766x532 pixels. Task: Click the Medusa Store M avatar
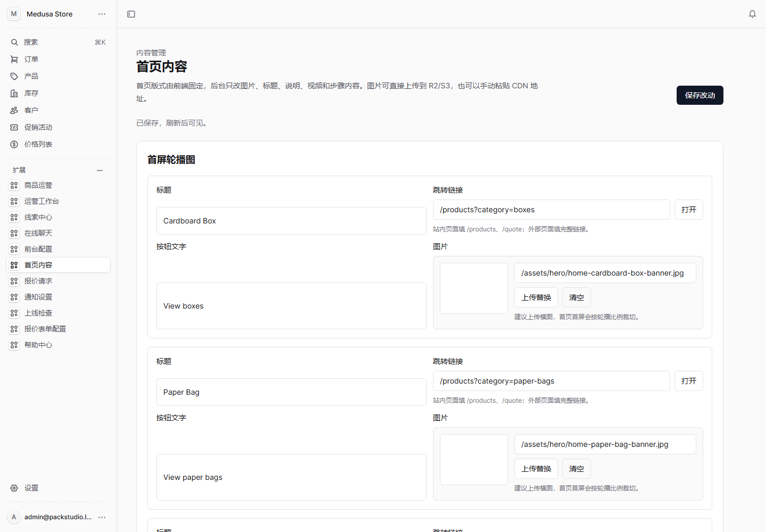pyautogui.click(x=14, y=14)
